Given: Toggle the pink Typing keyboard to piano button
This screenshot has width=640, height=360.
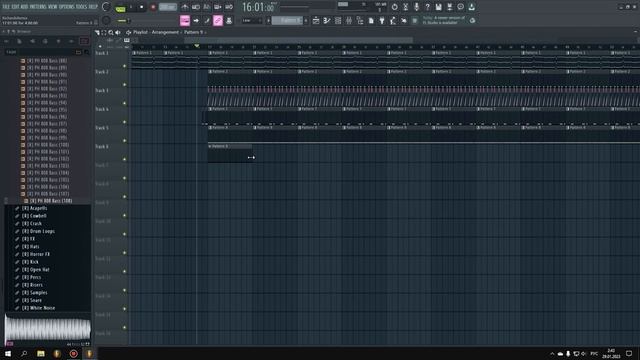Looking at the screenshot, I should (185, 20).
